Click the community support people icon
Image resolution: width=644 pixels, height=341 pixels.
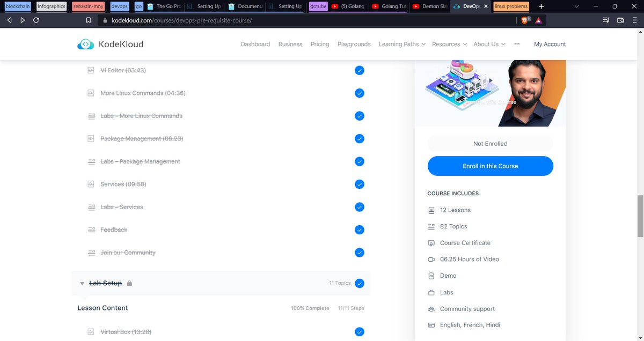pos(431,309)
